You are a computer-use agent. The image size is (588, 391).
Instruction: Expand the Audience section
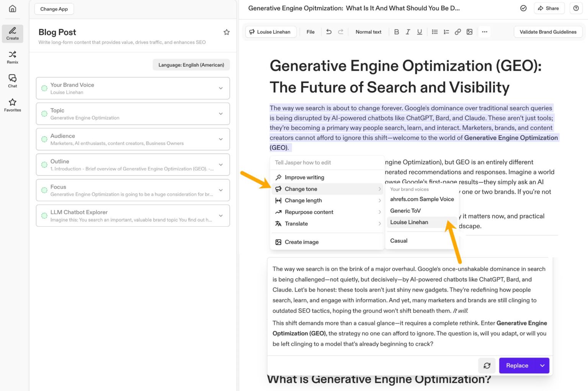(x=221, y=139)
